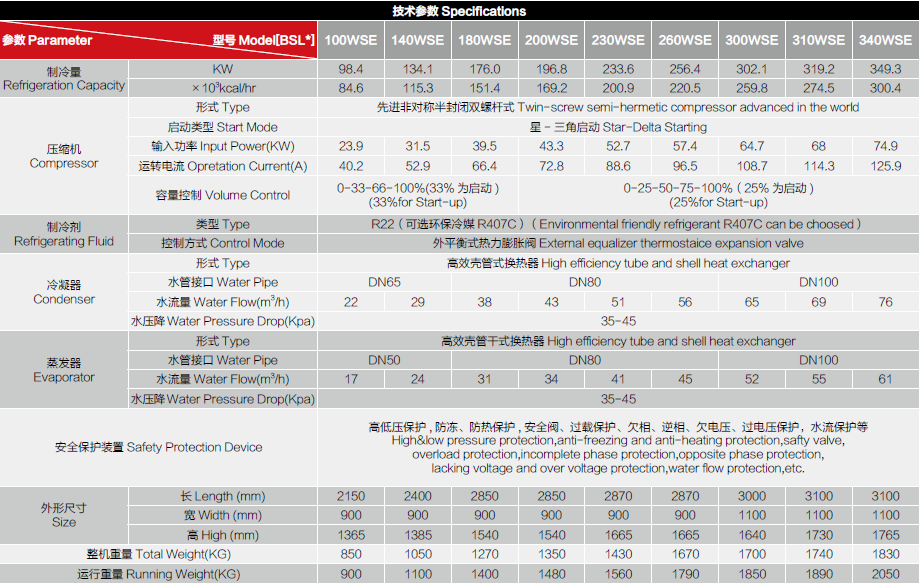Screen dimensions: 920x583
Task: Select the Input Power(KW) row label
Action: coord(223,147)
